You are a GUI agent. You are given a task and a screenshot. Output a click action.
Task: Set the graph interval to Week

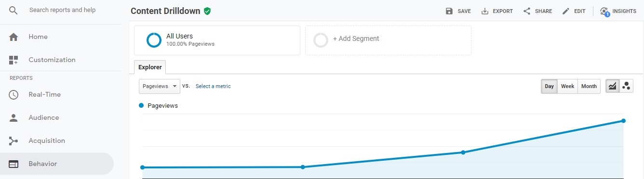point(567,86)
